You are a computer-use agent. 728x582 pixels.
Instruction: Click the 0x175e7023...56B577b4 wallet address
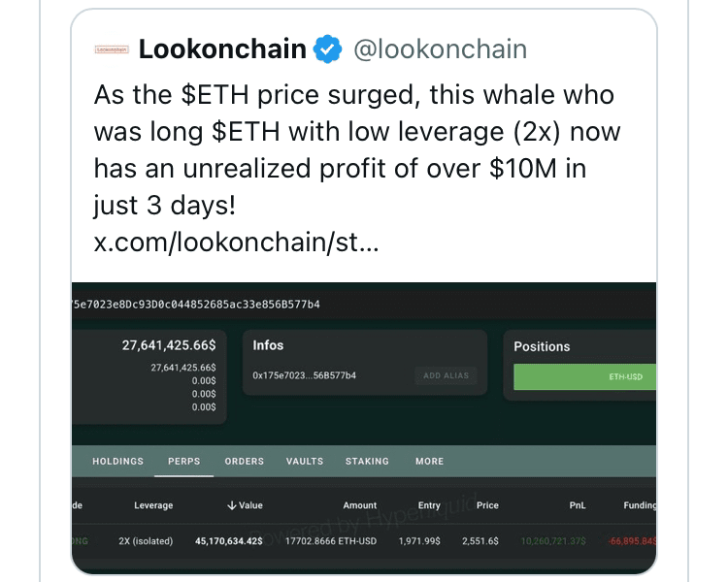click(304, 375)
